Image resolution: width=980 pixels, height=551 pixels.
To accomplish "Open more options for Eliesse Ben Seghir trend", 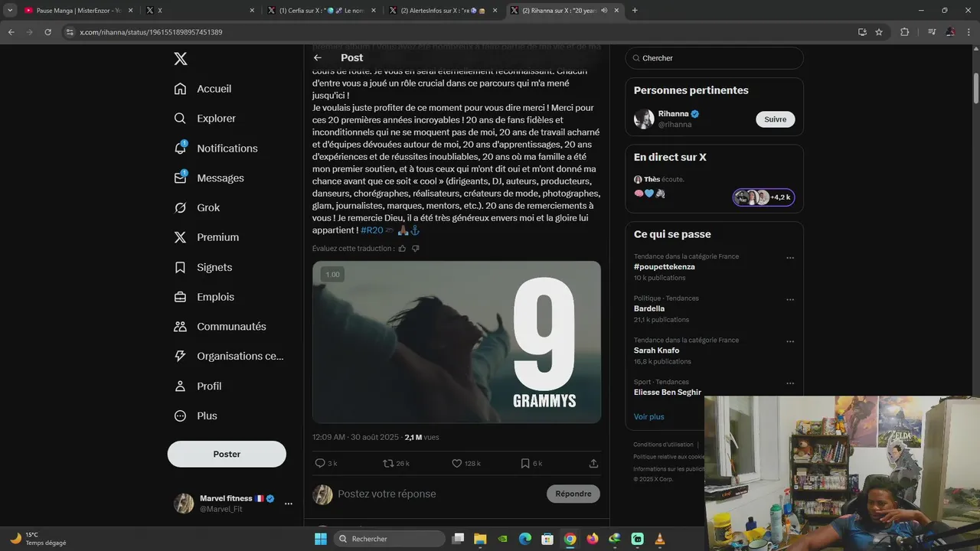I will (790, 383).
